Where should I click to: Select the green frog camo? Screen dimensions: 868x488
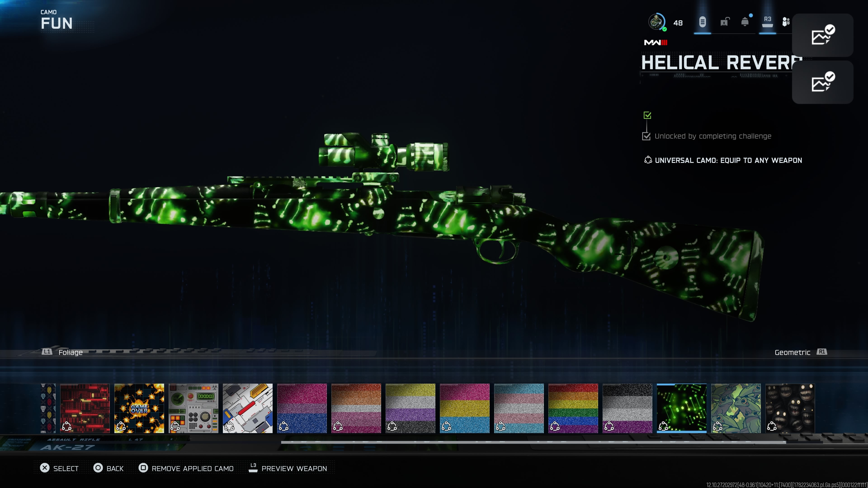pyautogui.click(x=736, y=408)
